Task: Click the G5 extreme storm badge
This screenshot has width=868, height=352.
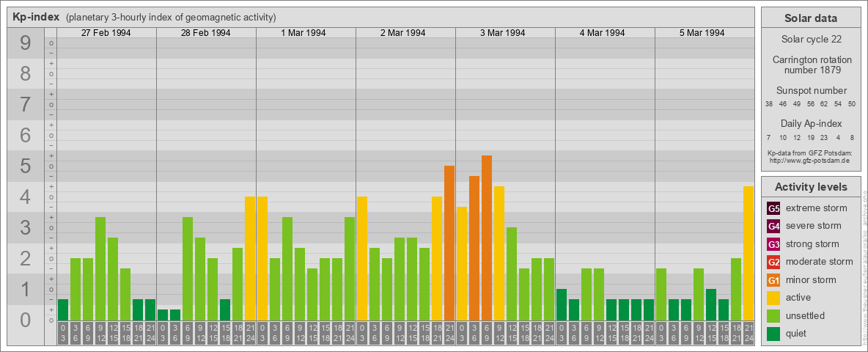Action: click(773, 209)
